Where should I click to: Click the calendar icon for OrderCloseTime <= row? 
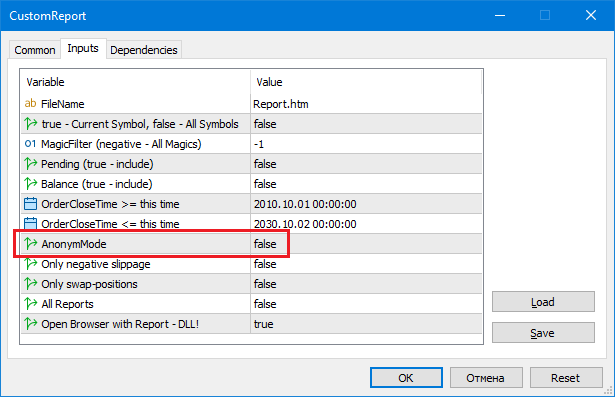tap(31, 224)
